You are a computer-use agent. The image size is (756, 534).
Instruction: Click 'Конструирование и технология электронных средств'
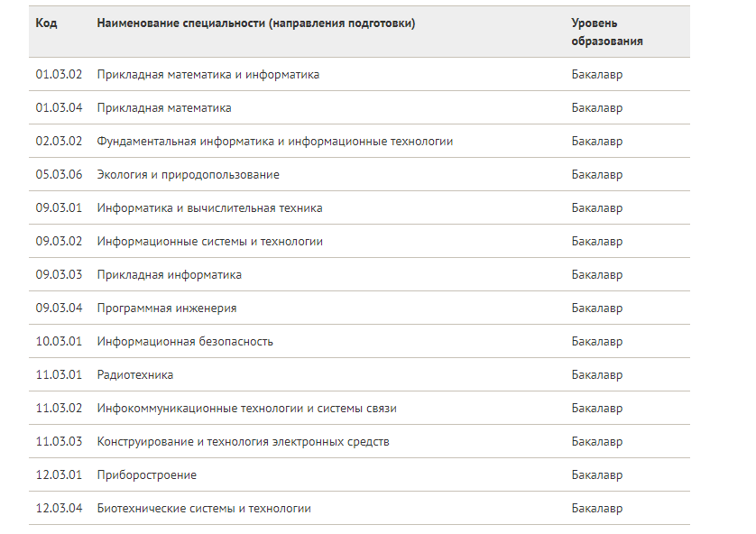[243, 442]
